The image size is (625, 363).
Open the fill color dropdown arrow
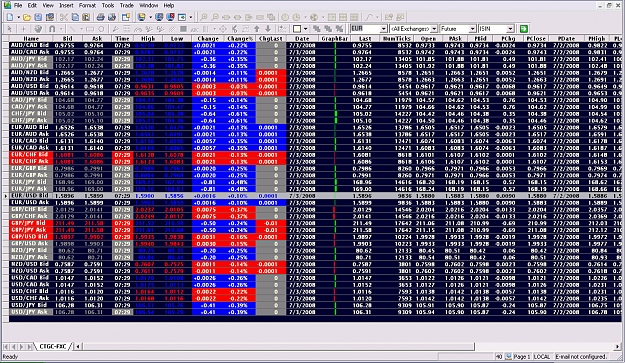click(305, 29)
